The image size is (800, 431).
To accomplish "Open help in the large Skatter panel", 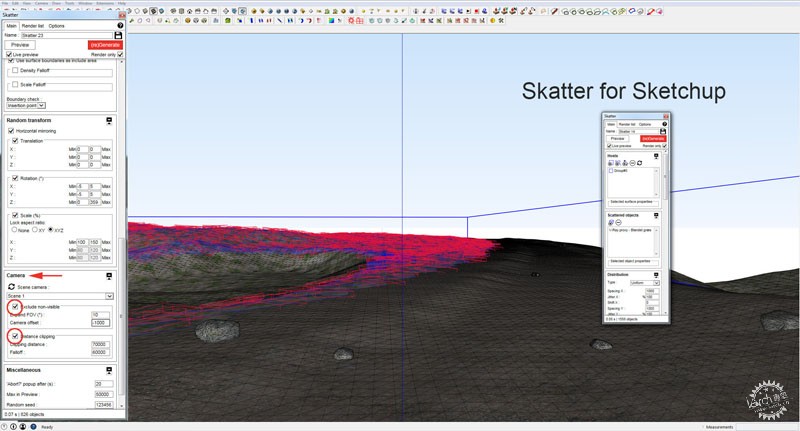I will coord(120,25).
